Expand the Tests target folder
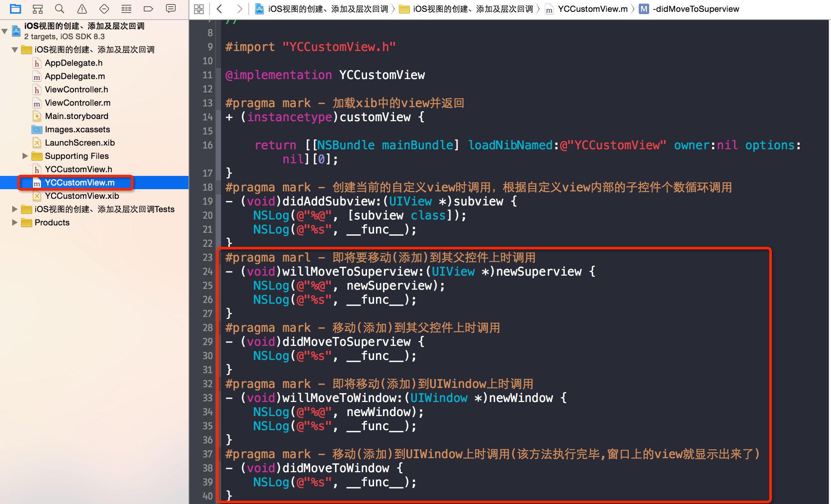The height and width of the screenshot is (504, 831). click(14, 209)
